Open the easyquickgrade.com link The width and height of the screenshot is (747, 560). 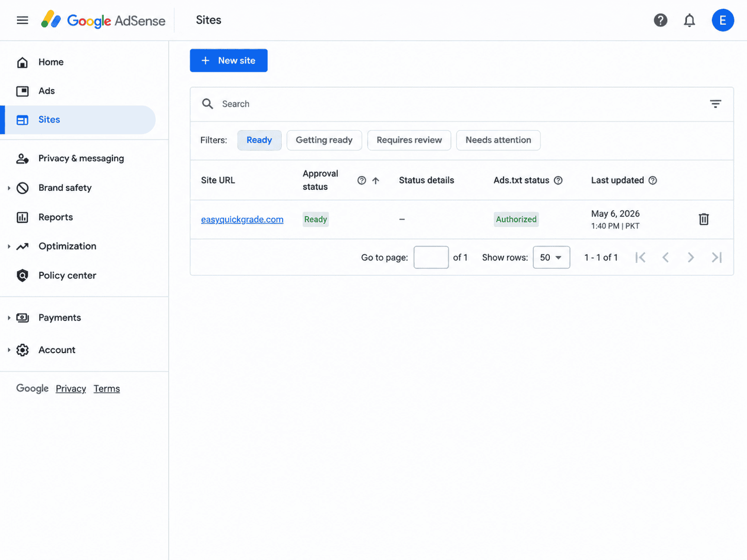[242, 220]
